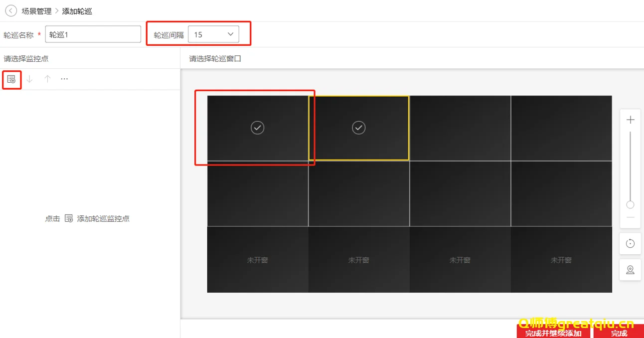Click the add monitoring point icon in toolbar

point(11,79)
